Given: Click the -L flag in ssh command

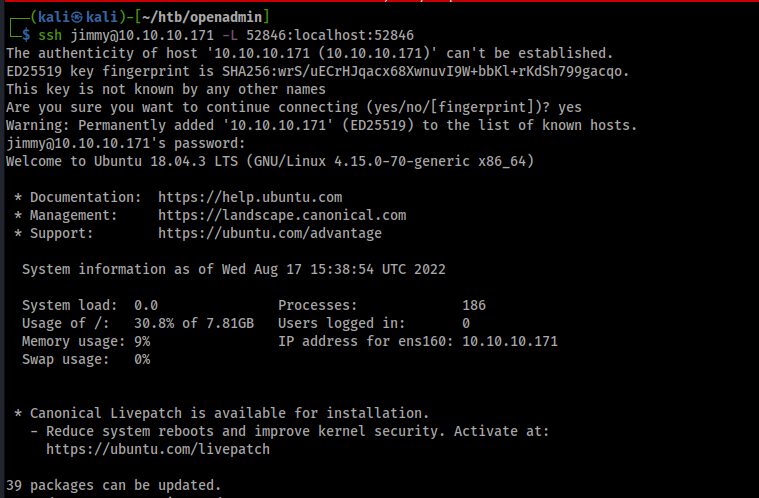Looking at the screenshot, I should click(x=229, y=35).
